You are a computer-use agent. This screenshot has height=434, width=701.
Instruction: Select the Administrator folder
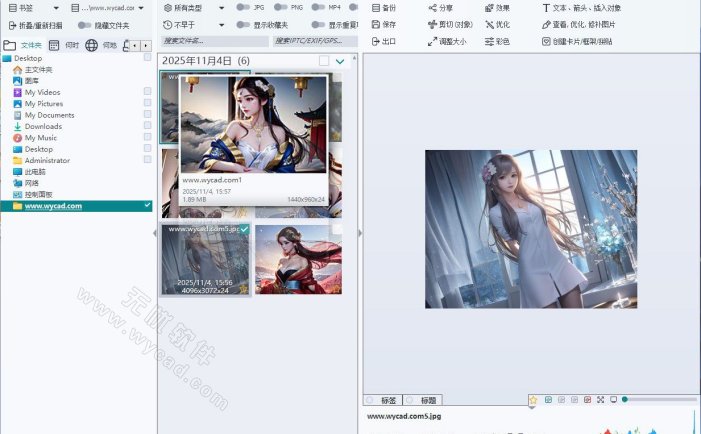click(x=47, y=160)
